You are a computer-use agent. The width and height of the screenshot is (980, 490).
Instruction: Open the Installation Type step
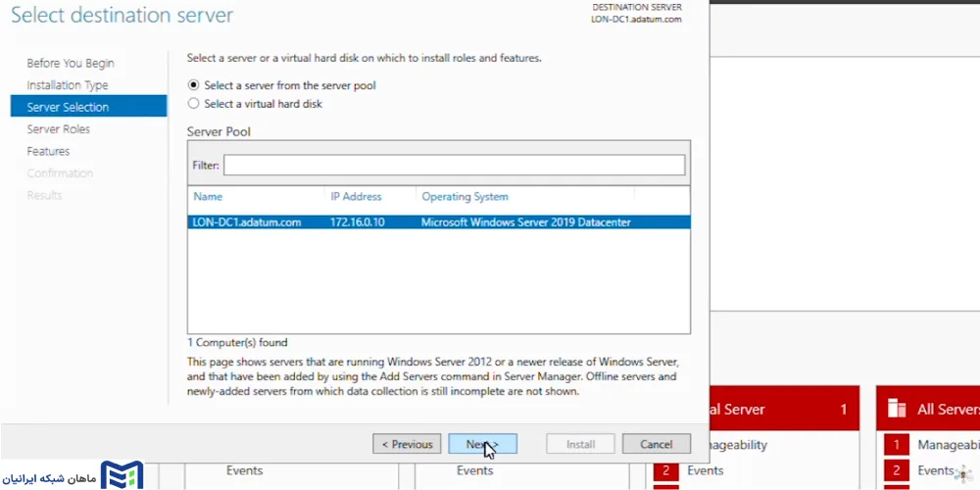pos(68,85)
